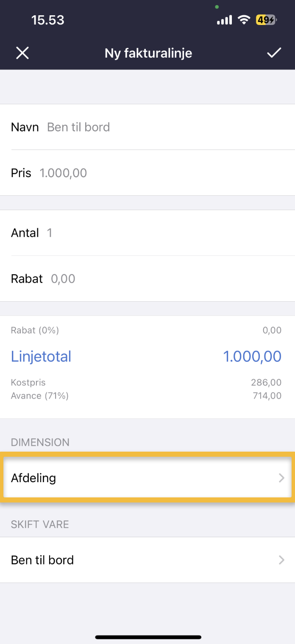Tap the cellular signal bars icon
Viewport: 295px width, 644px height.
pyautogui.click(x=224, y=20)
